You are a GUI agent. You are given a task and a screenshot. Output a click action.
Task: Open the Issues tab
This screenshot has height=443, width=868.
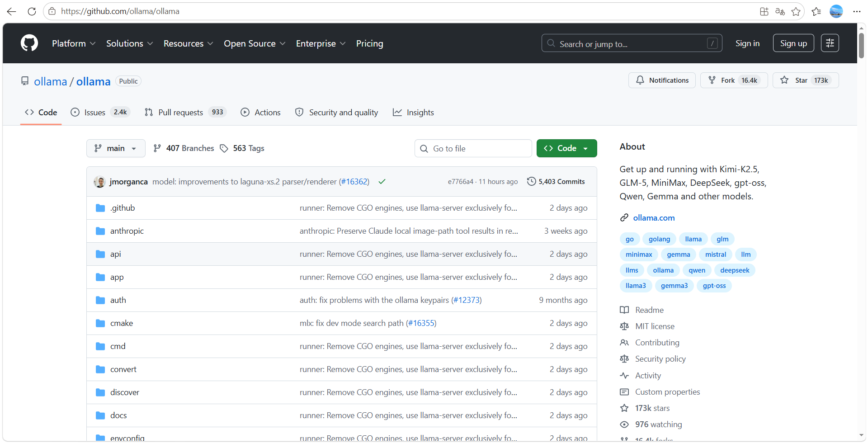(x=100, y=112)
